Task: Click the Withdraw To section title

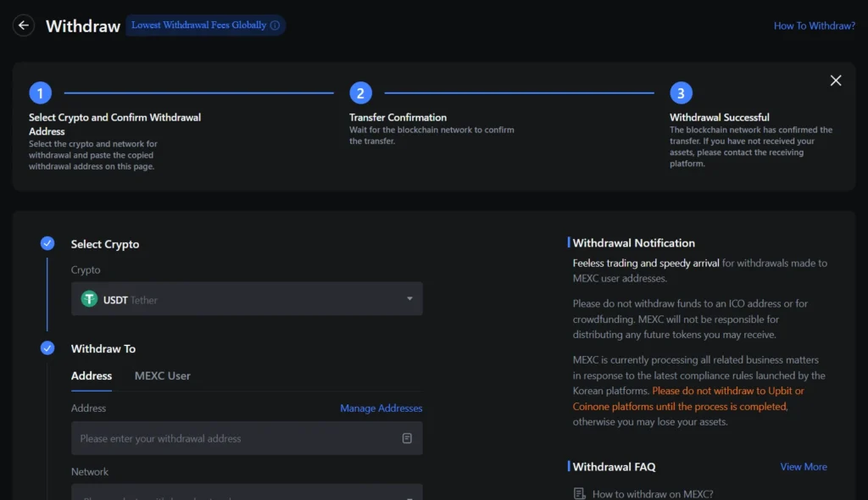Action: [x=103, y=349]
